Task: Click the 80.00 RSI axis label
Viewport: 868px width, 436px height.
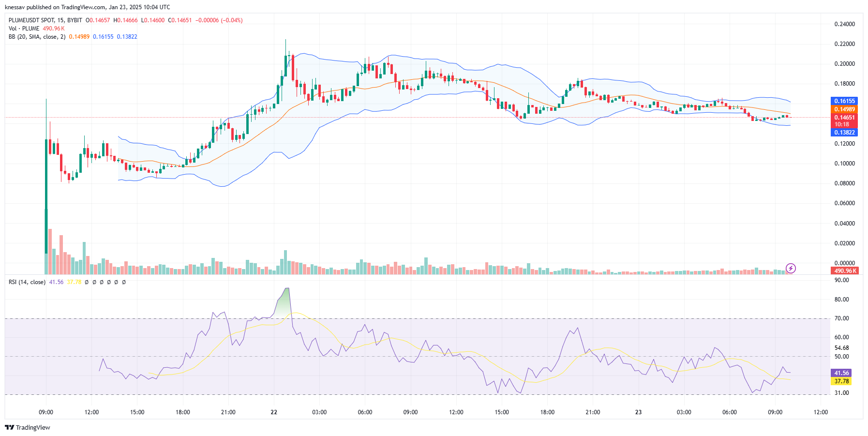Action: (842, 300)
